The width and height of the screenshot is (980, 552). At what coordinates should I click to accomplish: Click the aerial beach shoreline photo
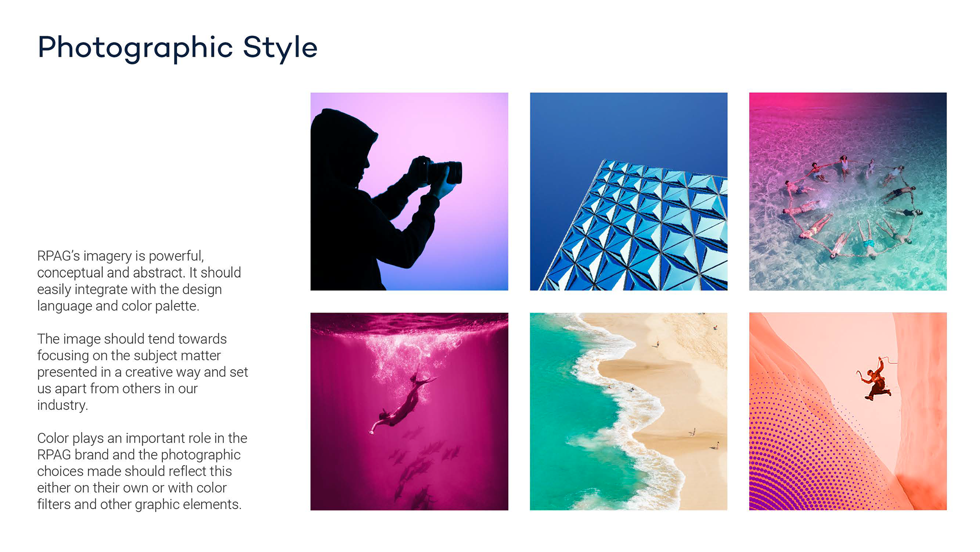628,412
